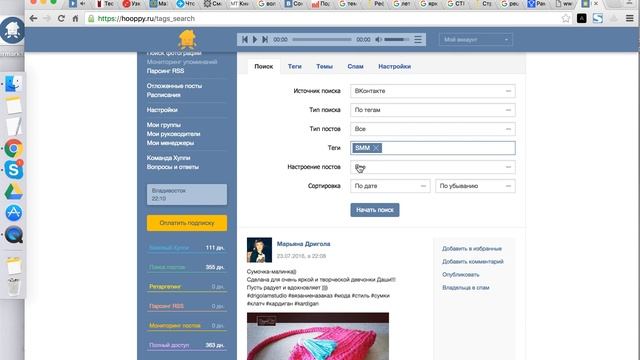Open QuickTime Player from the dock
Image resolution: width=640 pixels, height=360 pixels.
(13, 235)
